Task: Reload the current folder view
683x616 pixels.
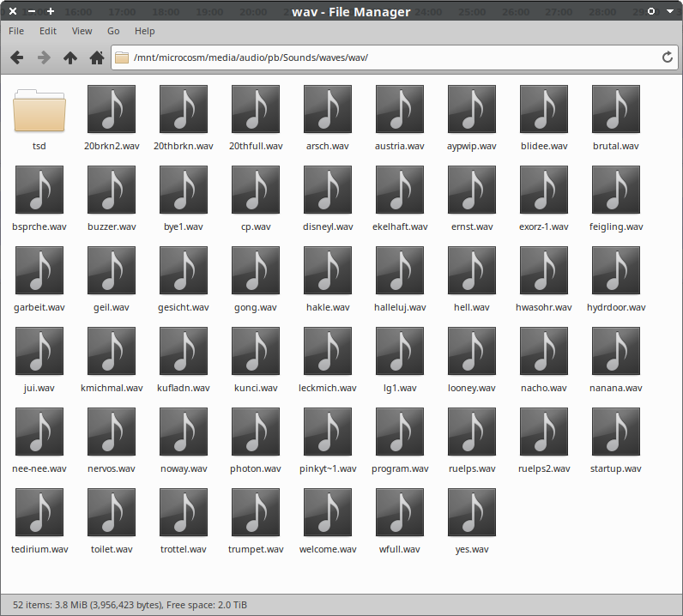Action: pyautogui.click(x=668, y=57)
